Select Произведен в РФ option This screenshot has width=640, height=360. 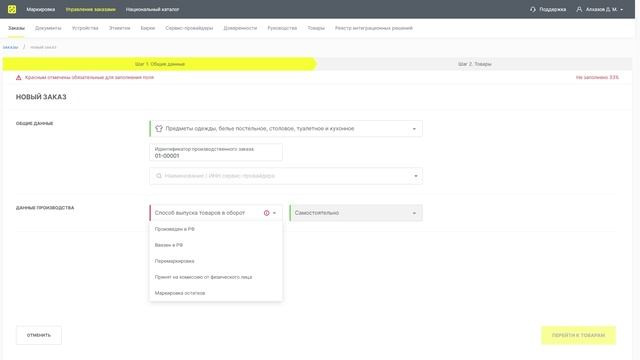pyautogui.click(x=216, y=229)
